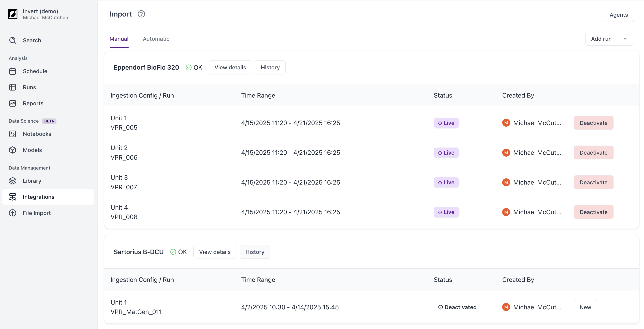Screen dimensions: 644x329
Task: Click the BETA badge beside Data Science
Action: click(49, 121)
